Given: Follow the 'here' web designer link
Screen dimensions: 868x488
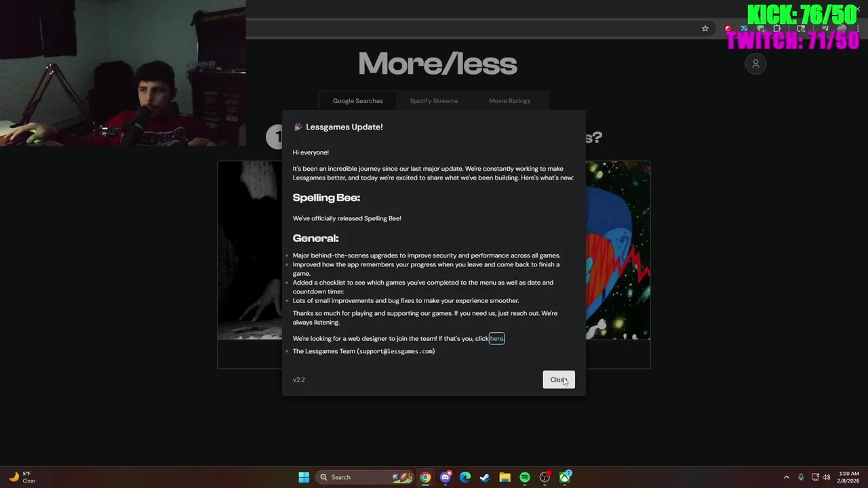Looking at the screenshot, I should (x=497, y=338).
